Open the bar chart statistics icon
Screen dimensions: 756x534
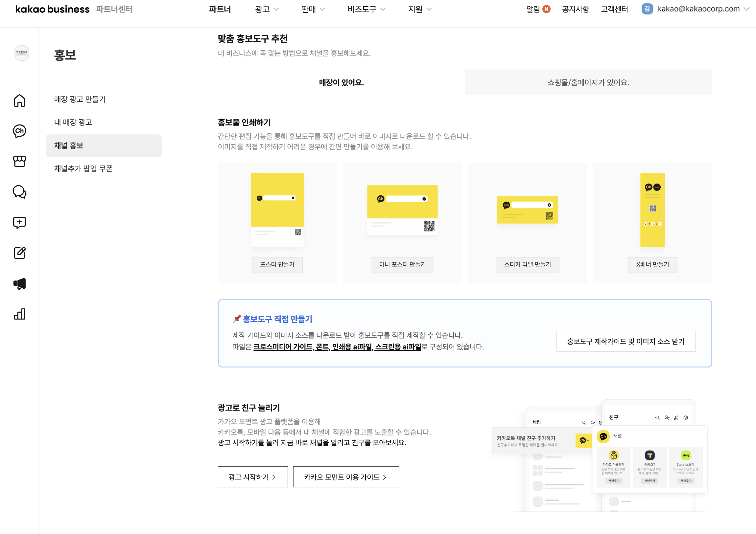point(19,314)
